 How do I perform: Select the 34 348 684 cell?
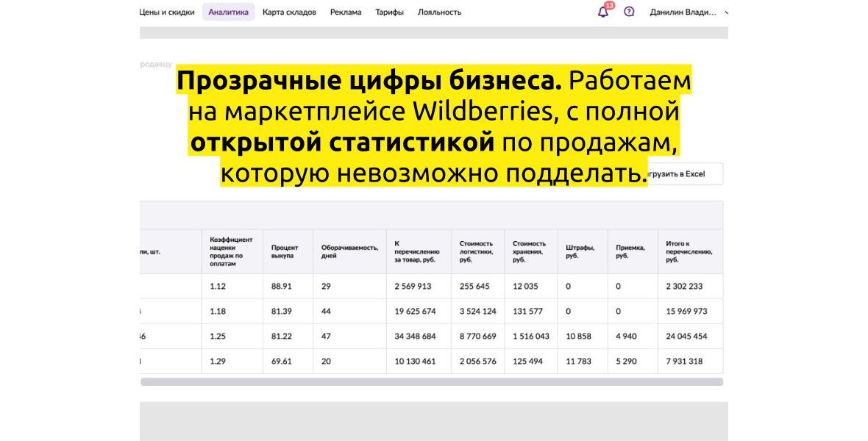pos(419,337)
